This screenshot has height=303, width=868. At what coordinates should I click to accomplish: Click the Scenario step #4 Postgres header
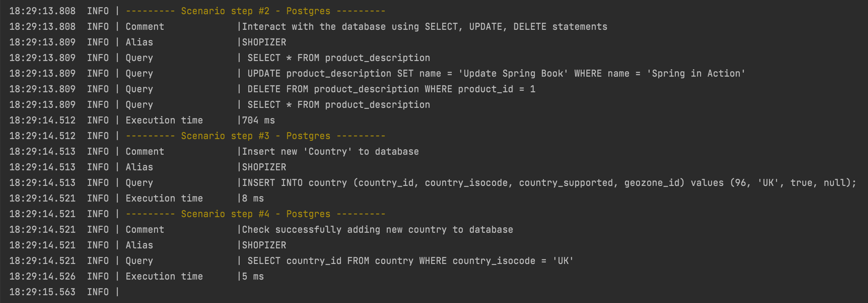click(255, 214)
